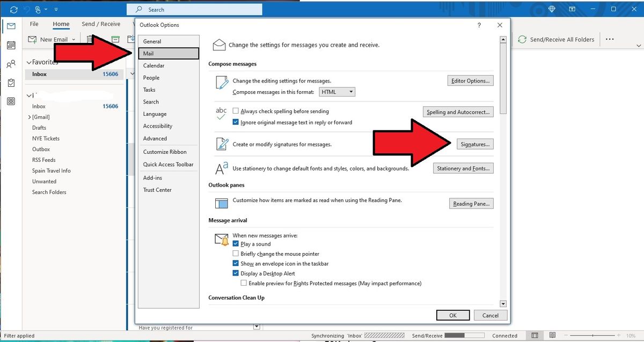
Task: Expand the [Gmail] folder
Action: (30, 117)
